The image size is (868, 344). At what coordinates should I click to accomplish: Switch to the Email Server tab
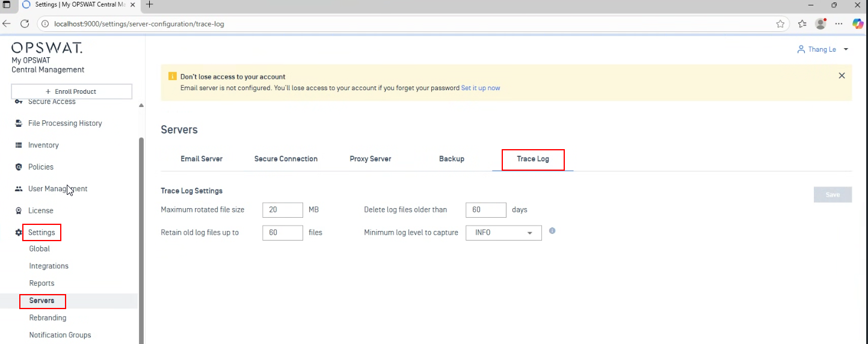(x=202, y=159)
